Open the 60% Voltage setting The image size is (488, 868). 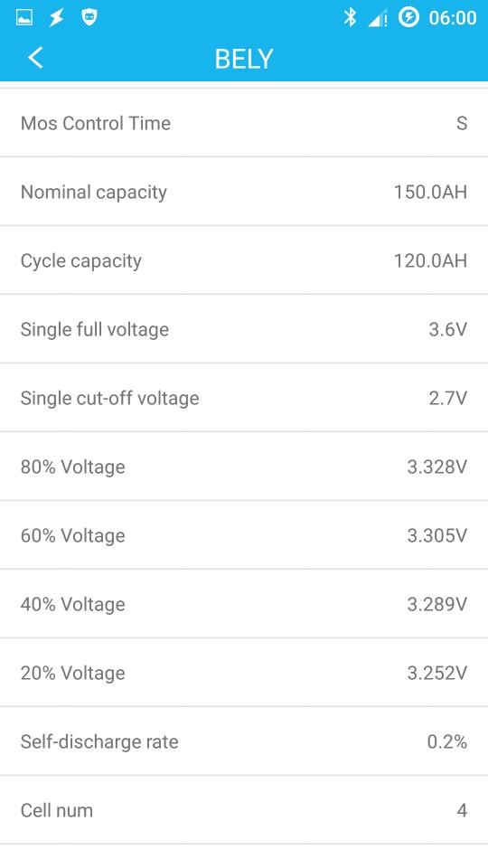point(244,534)
